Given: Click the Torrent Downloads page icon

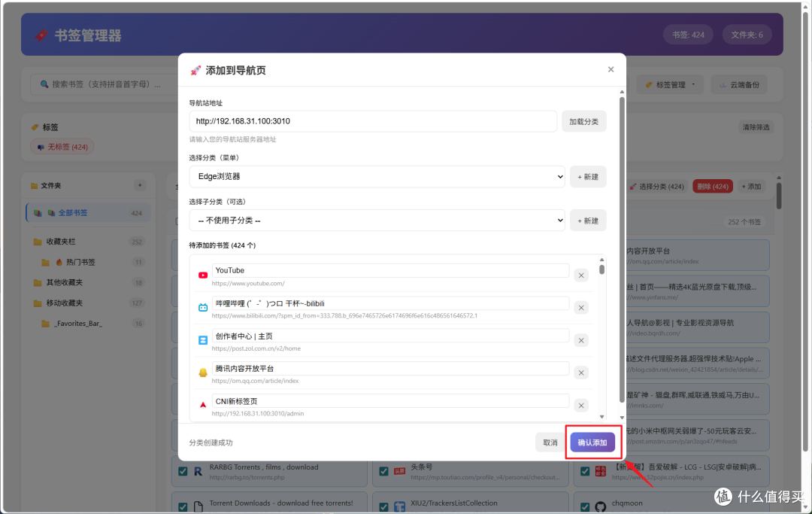Looking at the screenshot, I should [x=198, y=506].
